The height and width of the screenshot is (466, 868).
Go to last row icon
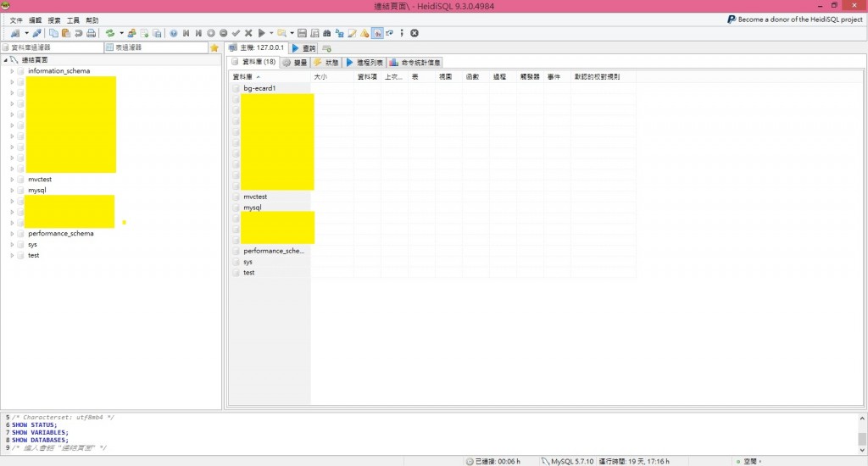pos(198,33)
